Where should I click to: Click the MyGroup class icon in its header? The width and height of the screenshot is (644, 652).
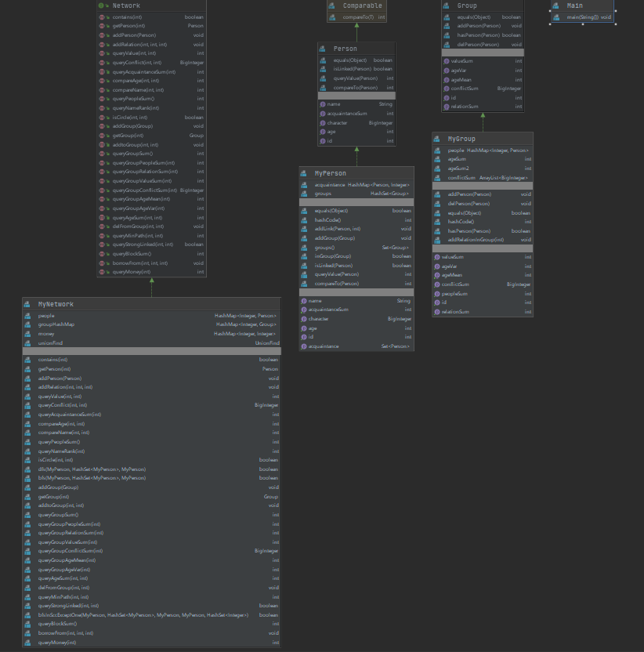point(439,139)
